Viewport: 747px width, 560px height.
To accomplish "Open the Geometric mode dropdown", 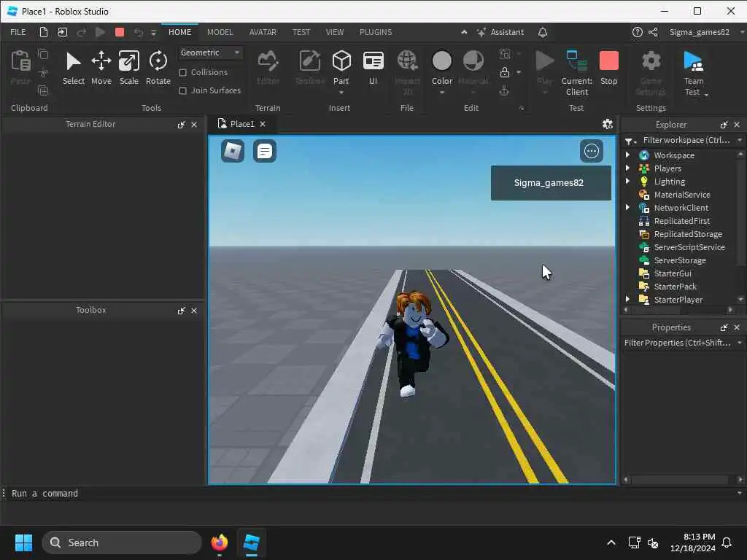I will point(210,52).
